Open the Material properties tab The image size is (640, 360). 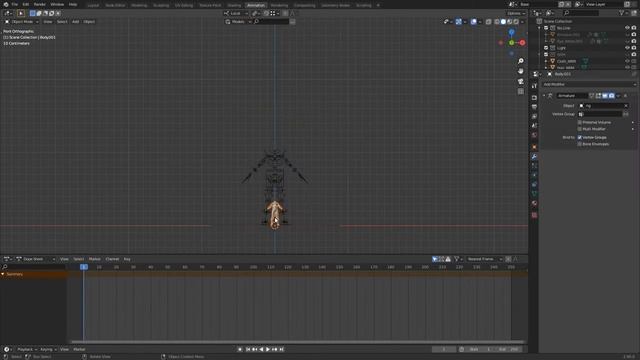pyautogui.click(x=534, y=203)
